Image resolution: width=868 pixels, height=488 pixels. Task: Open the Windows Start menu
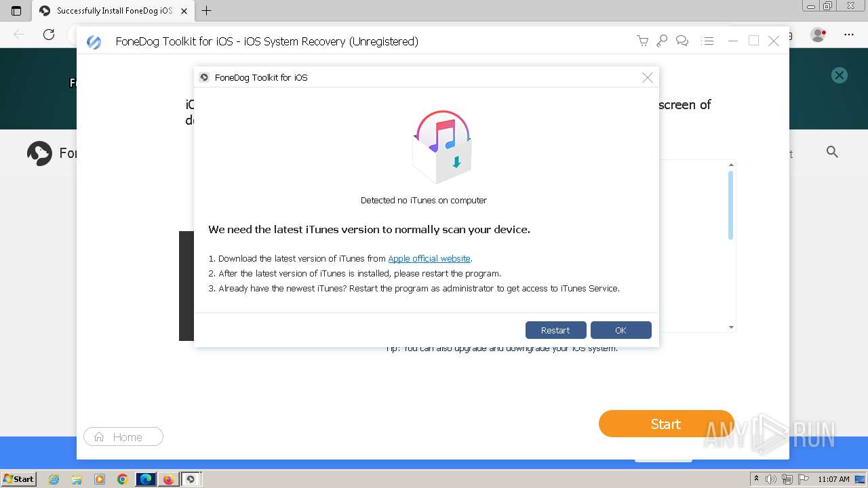tap(18, 479)
